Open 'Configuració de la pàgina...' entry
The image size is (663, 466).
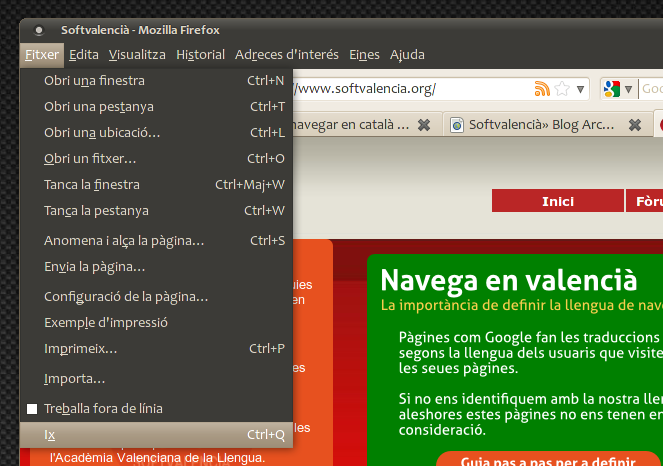tap(156, 297)
